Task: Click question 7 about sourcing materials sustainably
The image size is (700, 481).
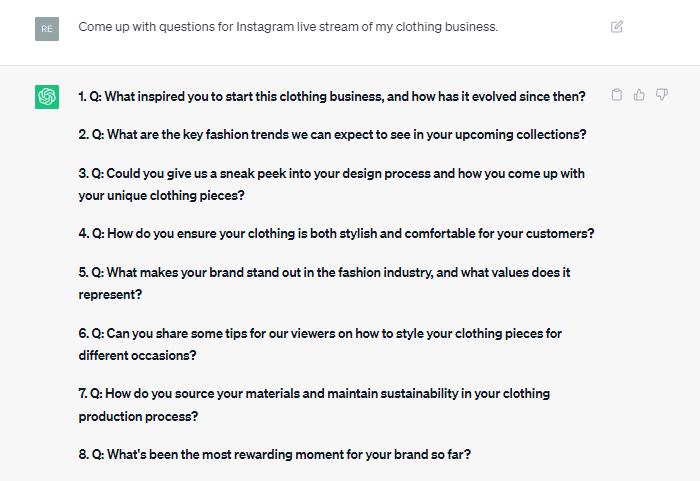Action: (314, 405)
